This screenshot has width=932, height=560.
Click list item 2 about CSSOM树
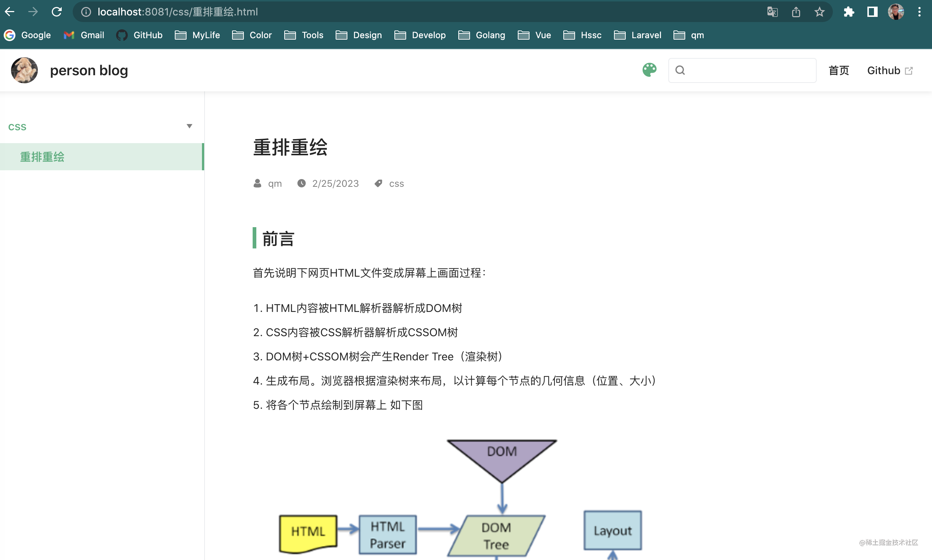(361, 332)
